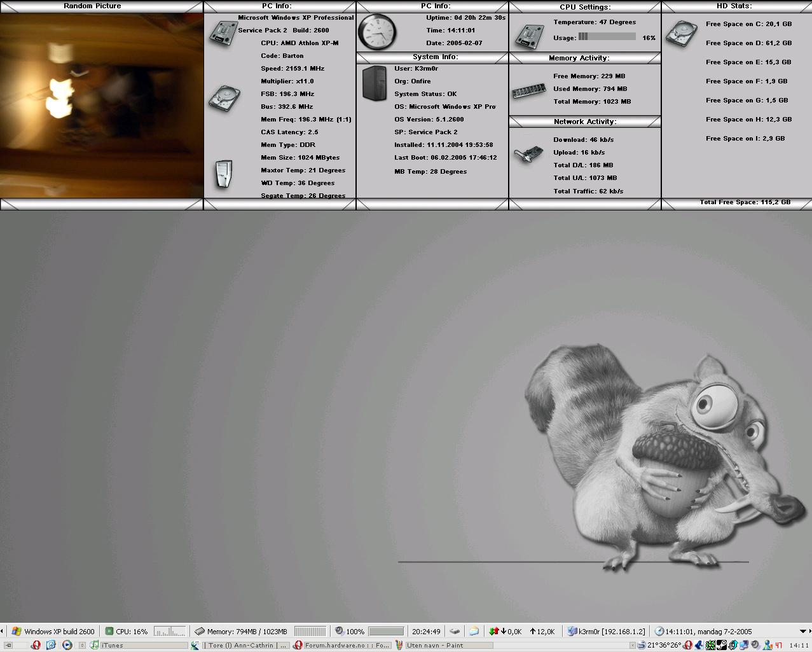812x652 pixels.
Task: Launch Opera from quick launch
Action: point(36,645)
